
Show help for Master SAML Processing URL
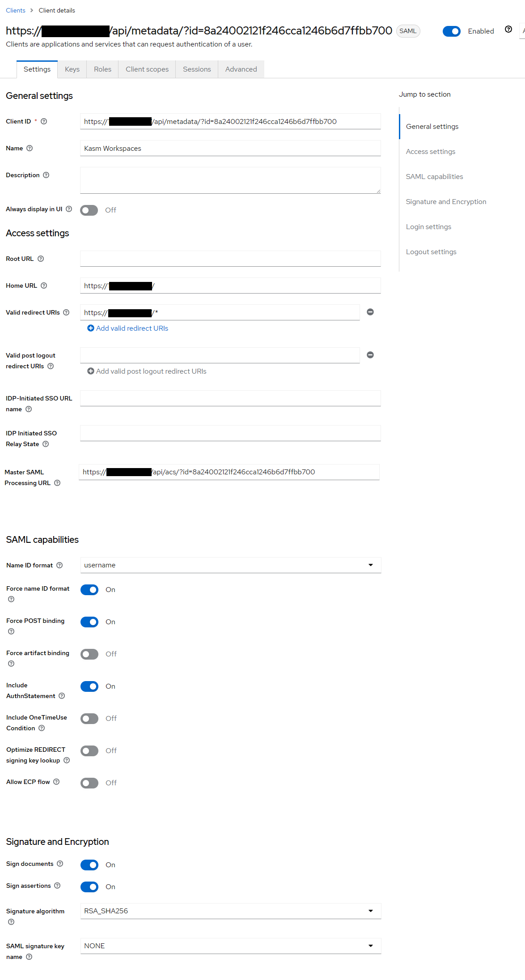tap(57, 483)
